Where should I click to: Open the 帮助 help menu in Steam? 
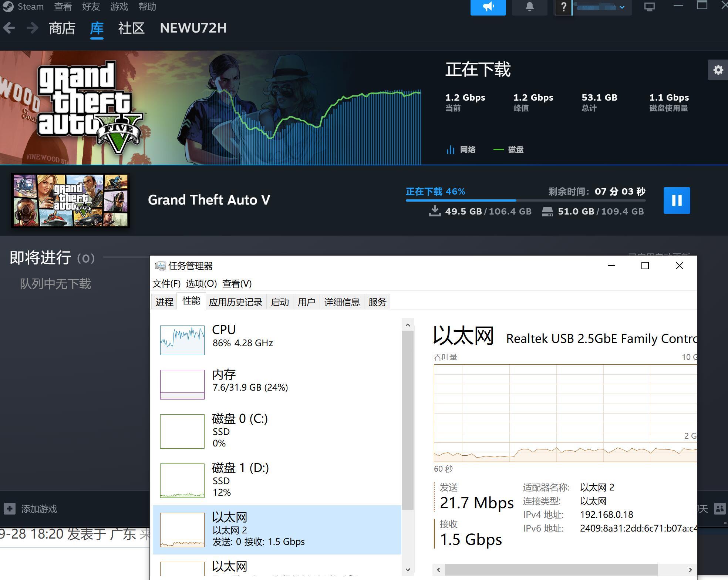click(x=147, y=7)
